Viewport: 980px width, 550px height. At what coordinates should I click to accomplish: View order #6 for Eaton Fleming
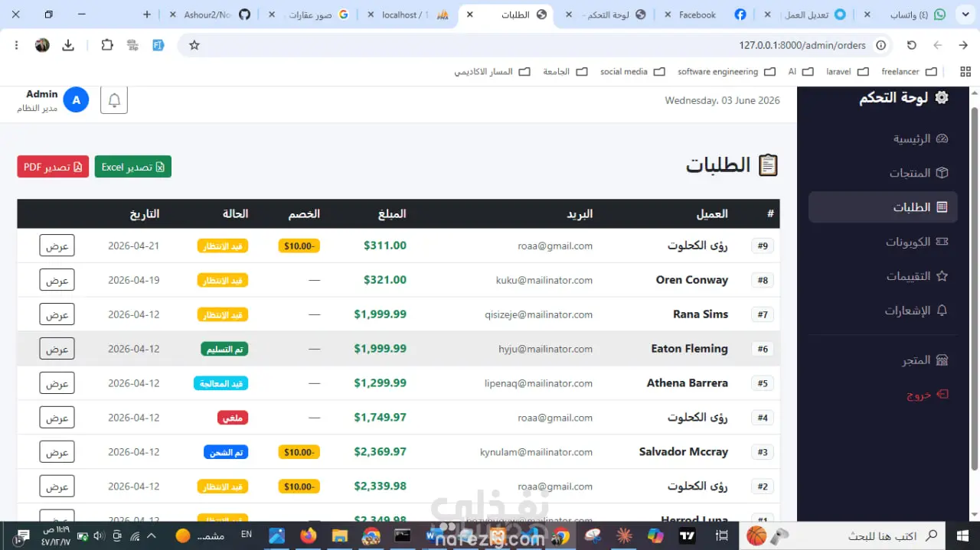pos(57,349)
